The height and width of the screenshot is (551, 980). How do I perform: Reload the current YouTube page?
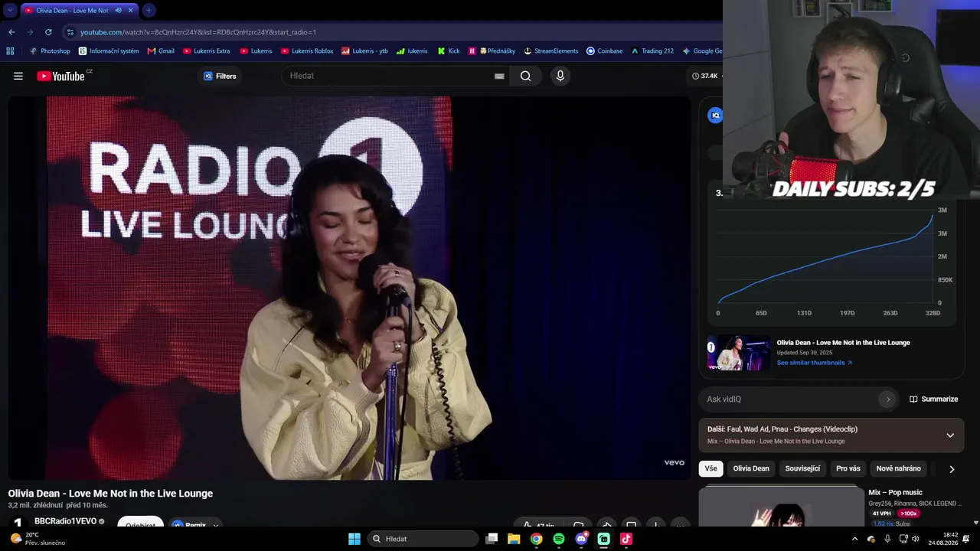pos(48,32)
